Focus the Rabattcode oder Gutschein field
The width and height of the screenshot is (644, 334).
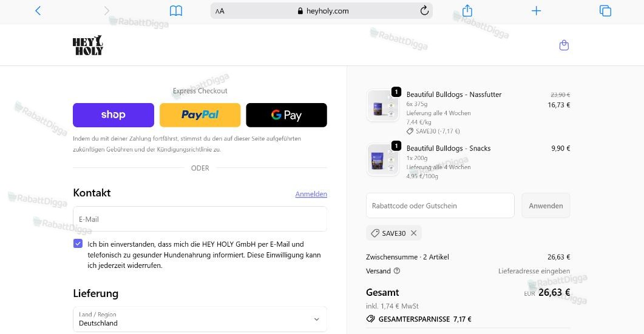coord(440,205)
